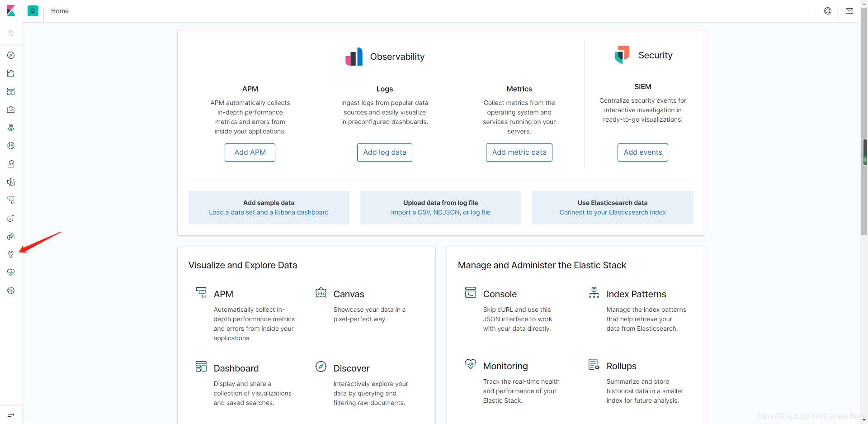Open Logs icon in sidebar
The width and height of the screenshot is (868, 424).
pos(11,182)
